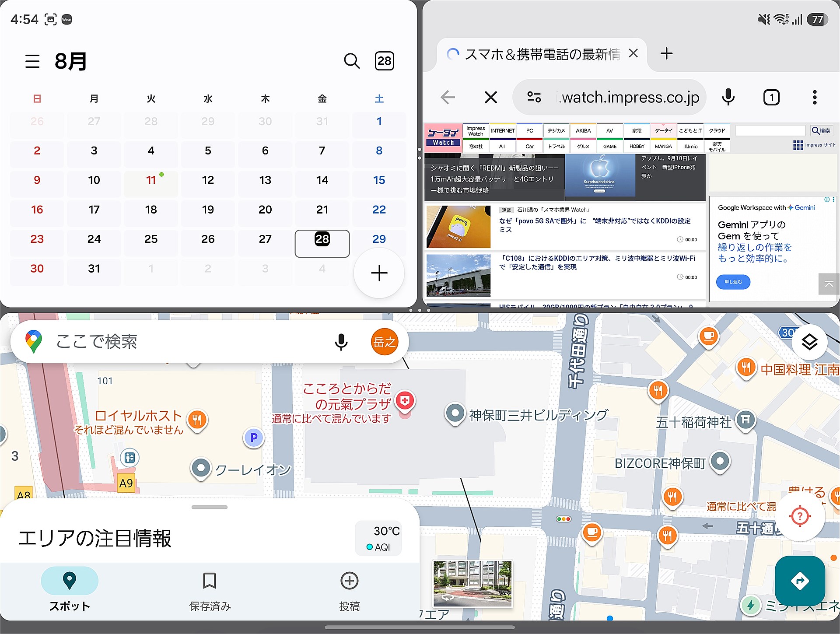Viewport: 840px width, 634px height.
Task: Open the Xiaomi REDMI headline article
Action: (494, 179)
